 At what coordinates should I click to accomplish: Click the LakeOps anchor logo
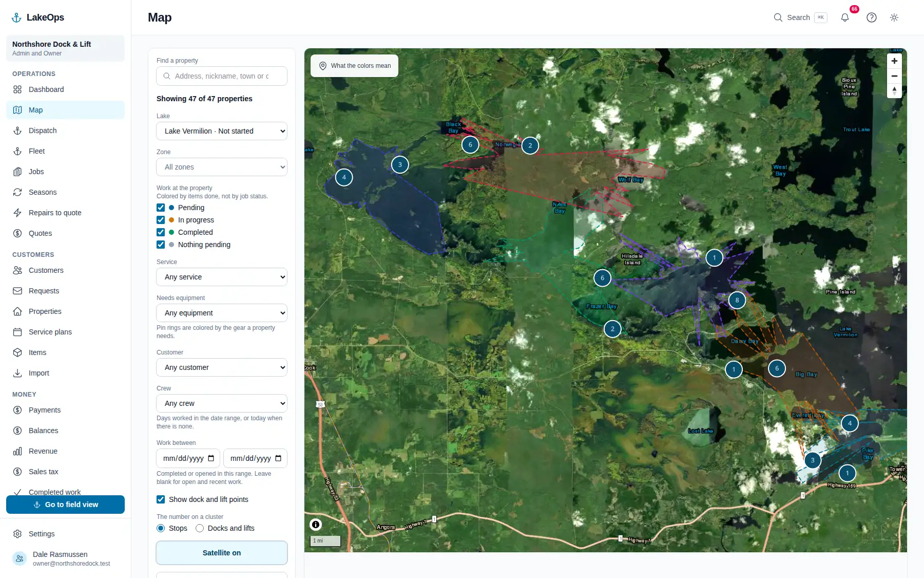point(16,17)
